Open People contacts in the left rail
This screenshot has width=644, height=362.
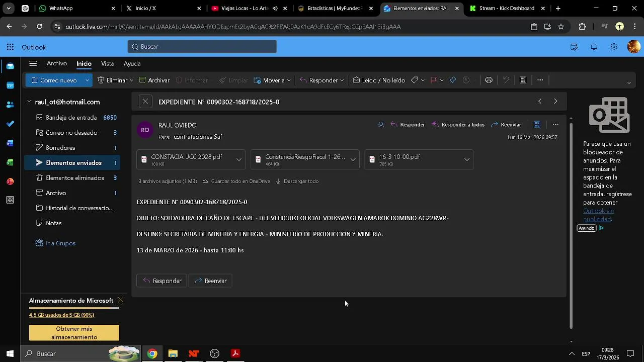[x=10, y=105]
